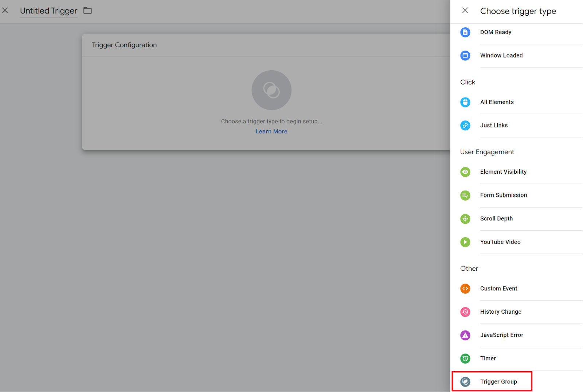Click the History Change clock icon
583x392 pixels.
point(465,312)
